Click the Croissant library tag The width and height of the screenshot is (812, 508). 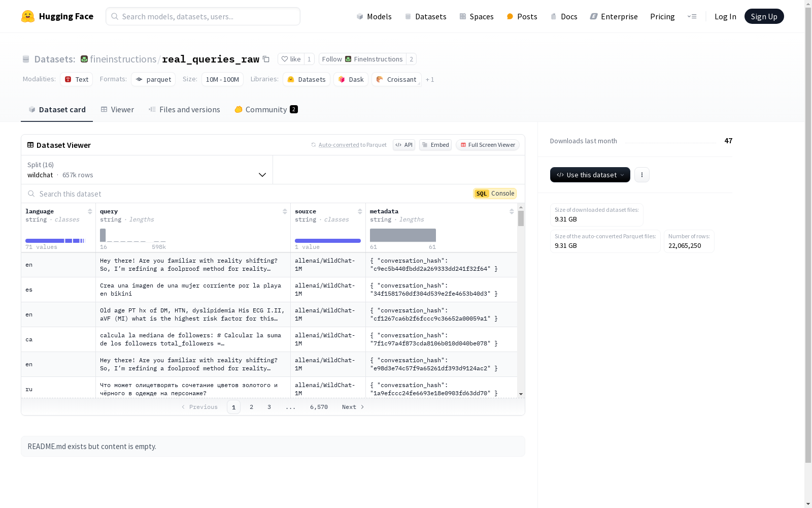396,79
